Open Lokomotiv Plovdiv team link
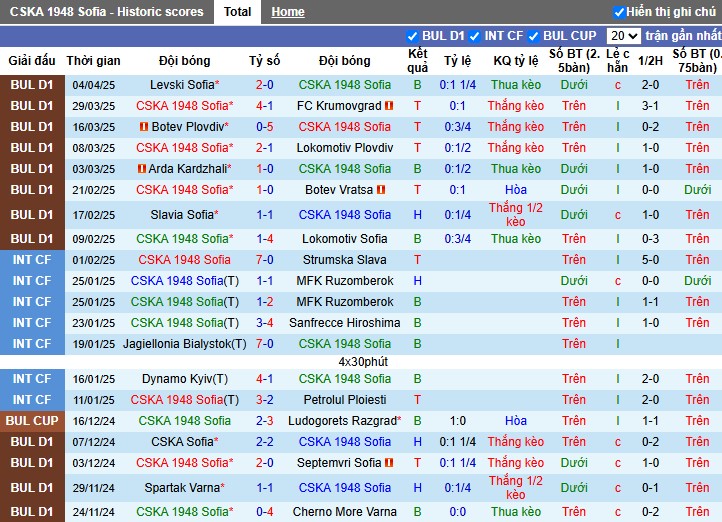The height and width of the screenshot is (522, 722). pos(344,148)
